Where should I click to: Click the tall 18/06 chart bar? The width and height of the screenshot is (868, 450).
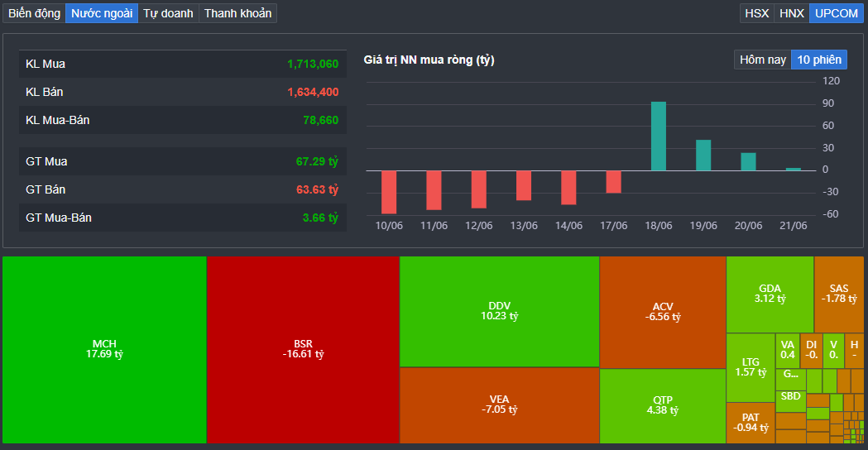(659, 136)
